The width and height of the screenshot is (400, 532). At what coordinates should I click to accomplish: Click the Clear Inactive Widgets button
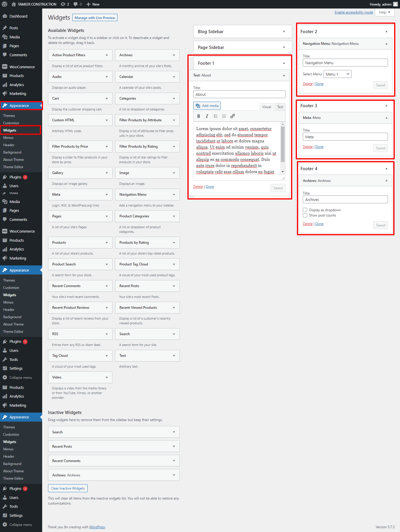(68, 488)
